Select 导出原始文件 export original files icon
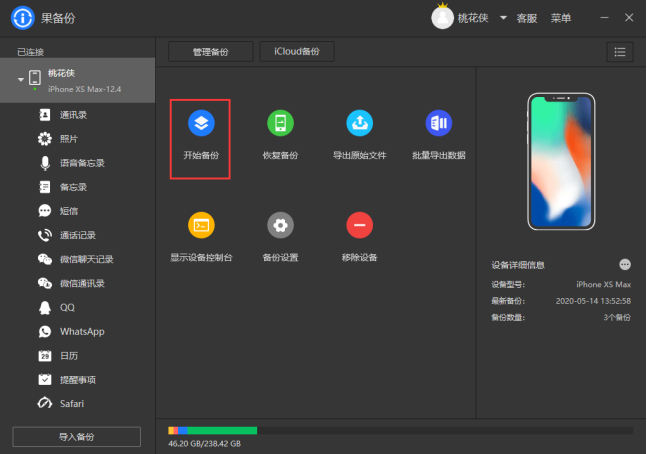647x454 pixels. point(359,123)
